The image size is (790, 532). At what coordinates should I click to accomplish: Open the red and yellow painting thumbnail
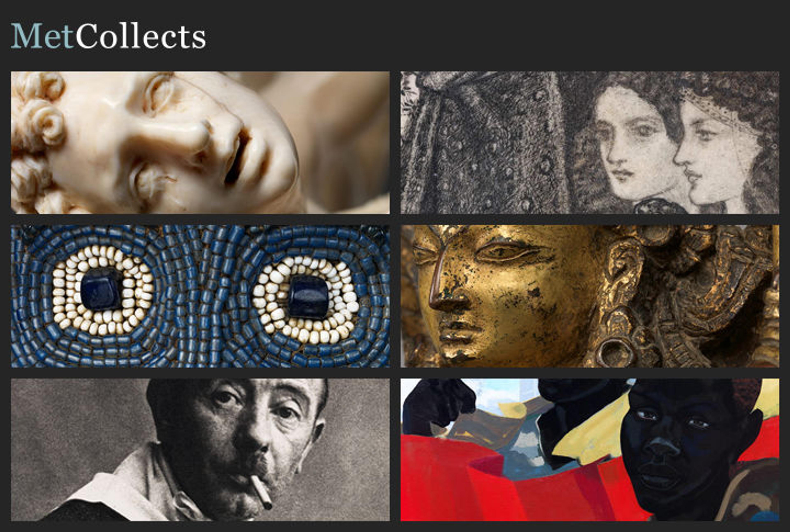point(590,450)
